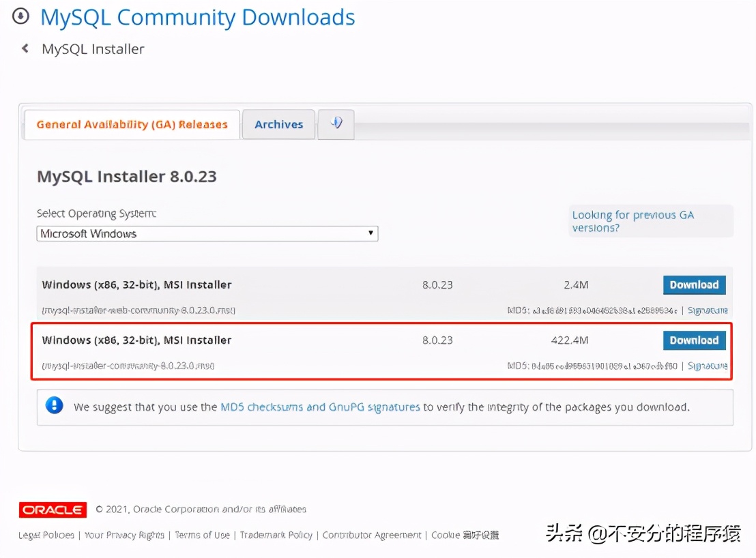Viewport: 756px width, 558px height.
Task: Click the download circle icon beside page title
Action: tap(20, 16)
